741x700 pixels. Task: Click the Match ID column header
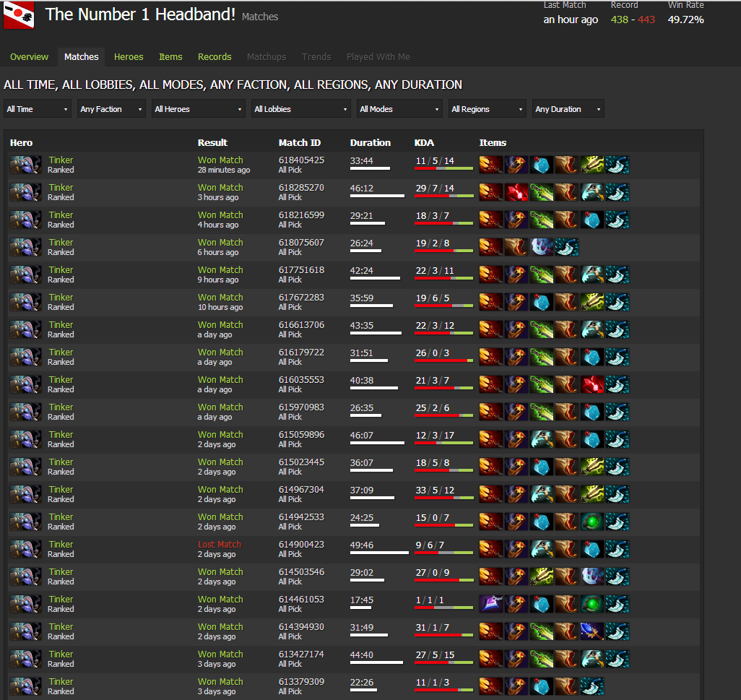299,143
